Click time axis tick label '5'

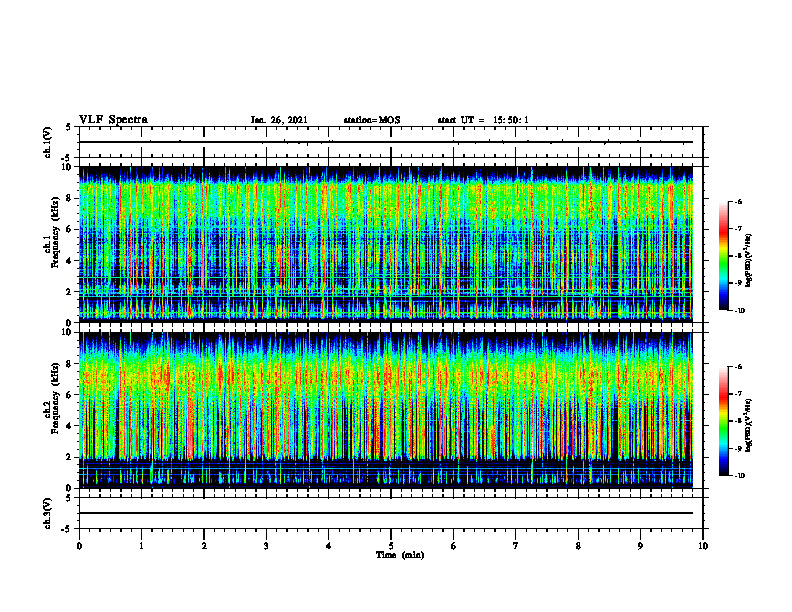tap(391, 546)
